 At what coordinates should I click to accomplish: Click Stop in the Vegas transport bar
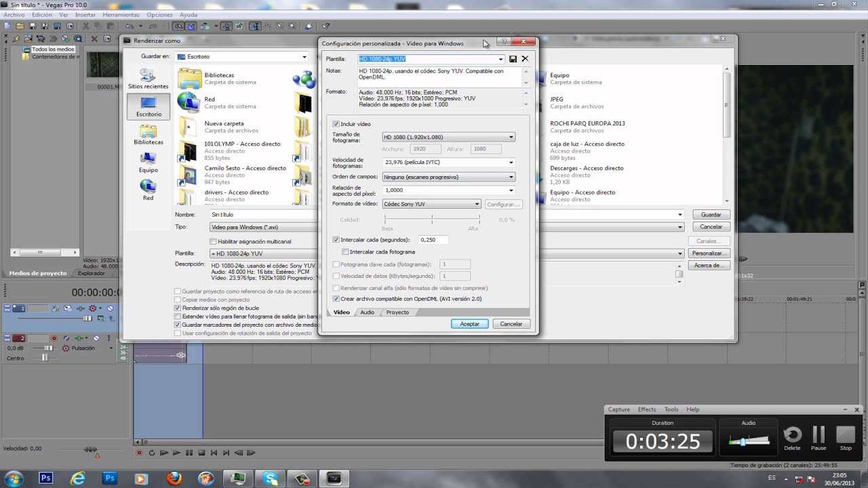(x=201, y=453)
